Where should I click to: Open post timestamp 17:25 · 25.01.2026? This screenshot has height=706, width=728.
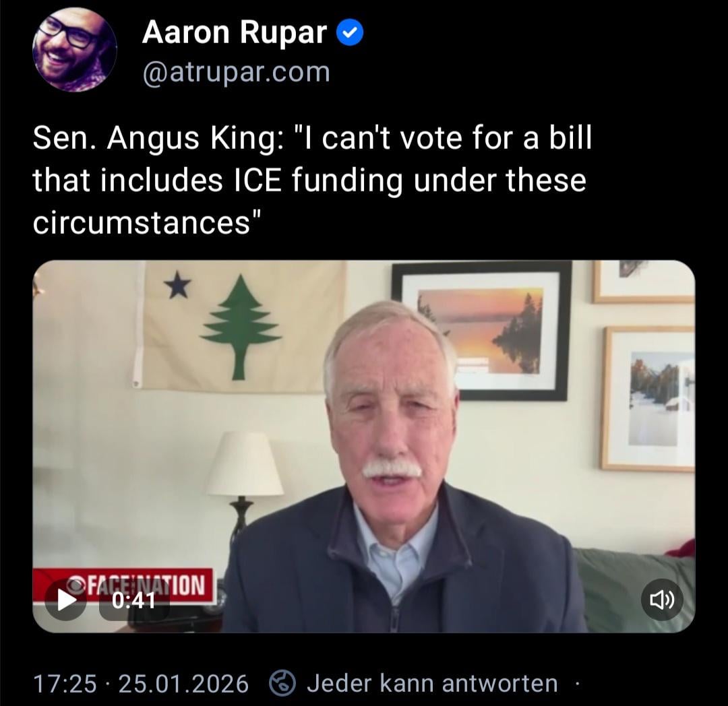click(141, 684)
